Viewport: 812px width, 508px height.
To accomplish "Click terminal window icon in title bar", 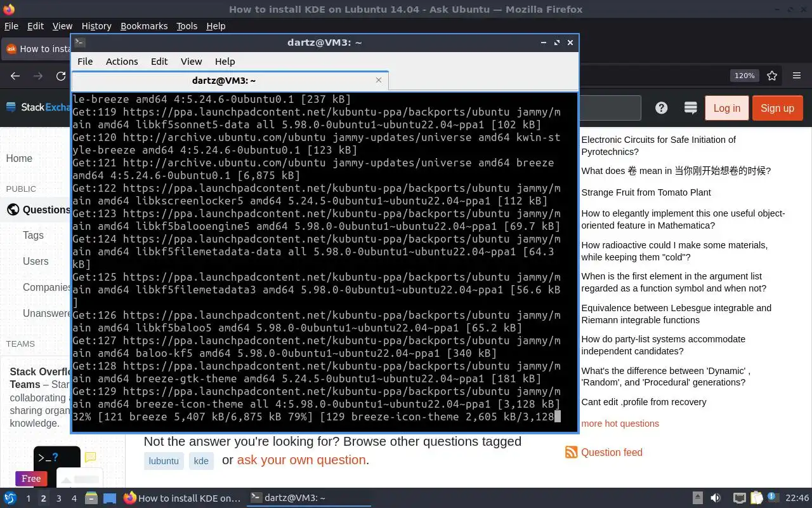I will click(x=80, y=43).
